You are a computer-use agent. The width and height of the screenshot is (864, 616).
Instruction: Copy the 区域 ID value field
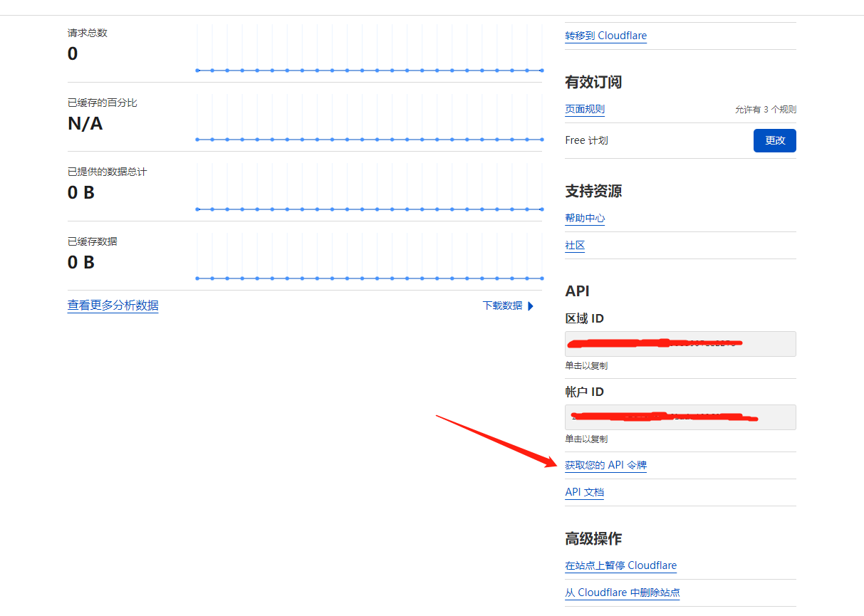pyautogui.click(x=680, y=344)
